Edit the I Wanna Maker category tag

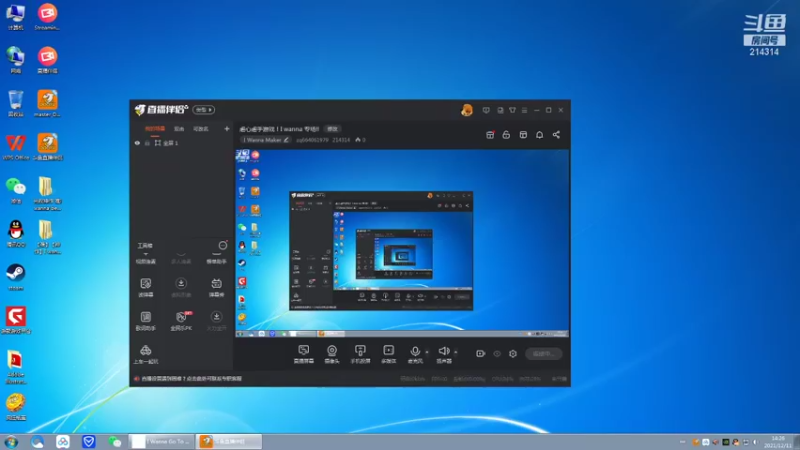coord(266,140)
